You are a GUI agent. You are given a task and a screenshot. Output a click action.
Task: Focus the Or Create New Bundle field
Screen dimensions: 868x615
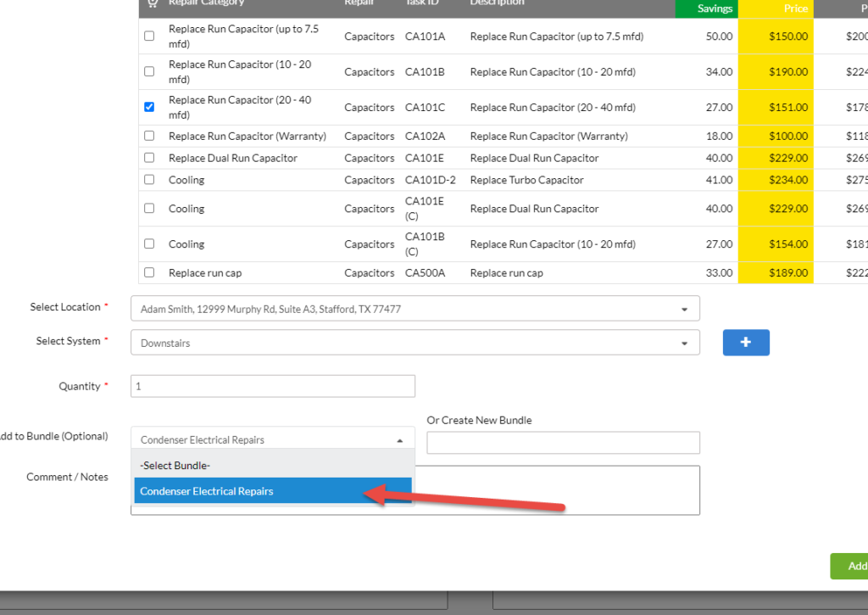(563, 443)
